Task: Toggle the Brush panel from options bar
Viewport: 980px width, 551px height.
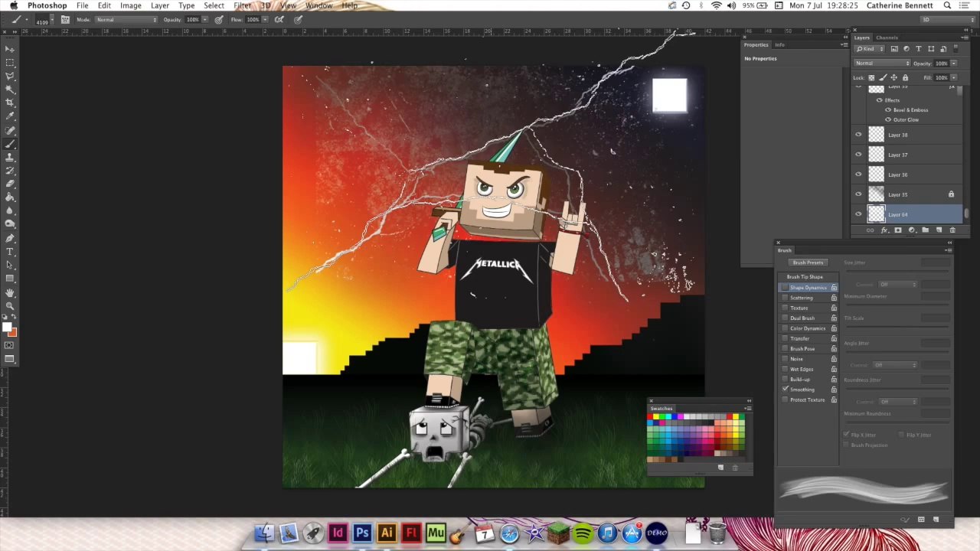Action: click(x=65, y=19)
